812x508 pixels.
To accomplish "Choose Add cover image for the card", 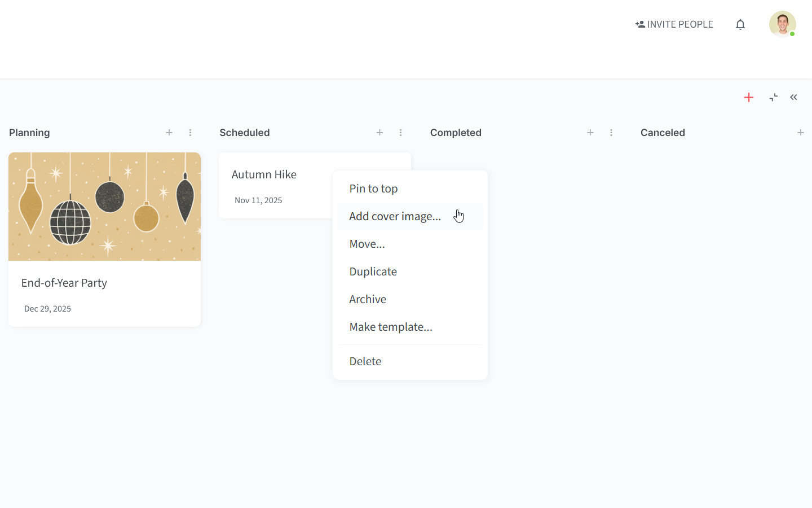I will (395, 216).
